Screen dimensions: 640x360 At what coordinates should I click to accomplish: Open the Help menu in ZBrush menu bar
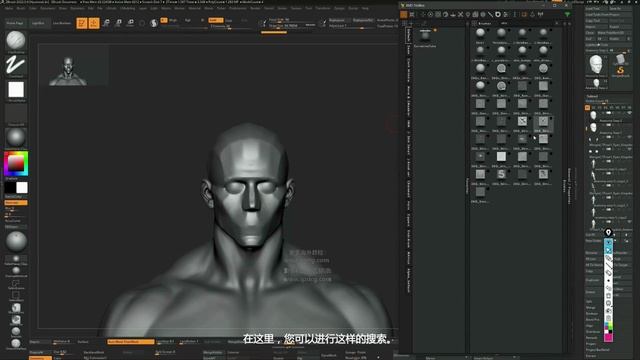click(x=365, y=8)
